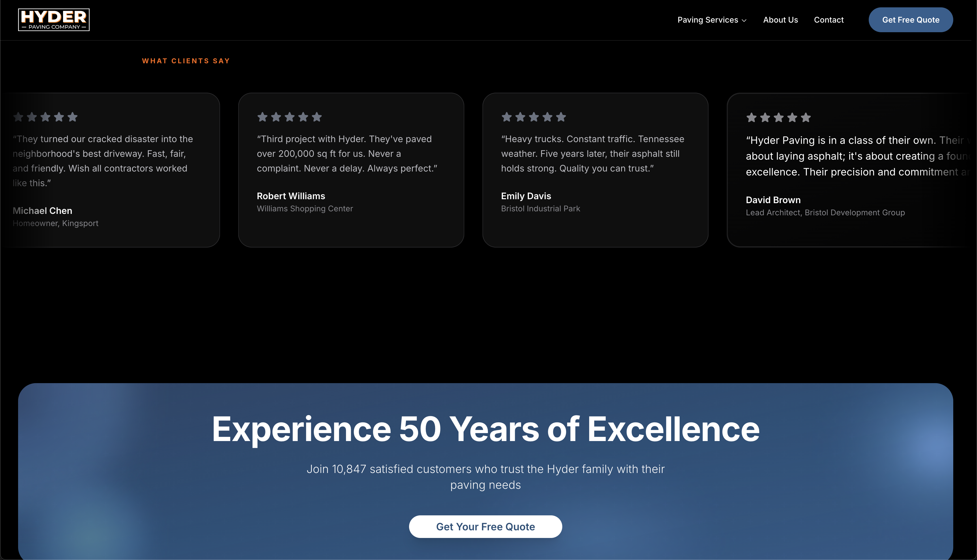Open the About Us page

780,19
